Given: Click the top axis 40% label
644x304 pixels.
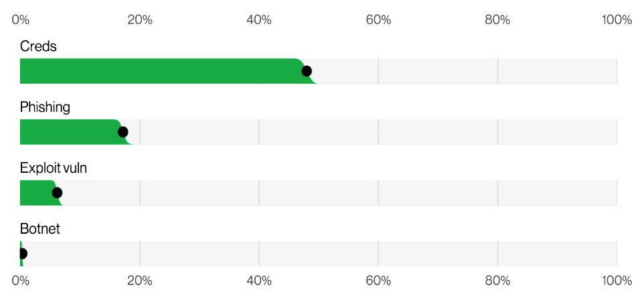Looking at the screenshot, I should tap(259, 19).
